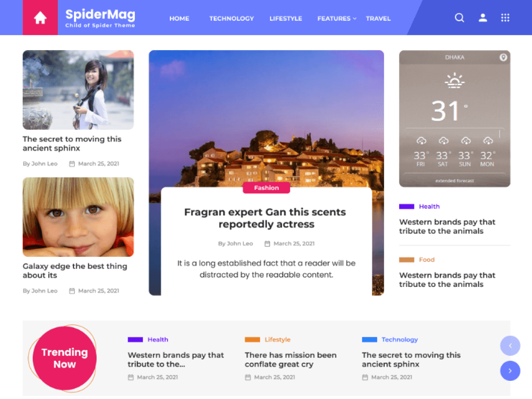Open the child portrait thumbnail

click(78, 217)
